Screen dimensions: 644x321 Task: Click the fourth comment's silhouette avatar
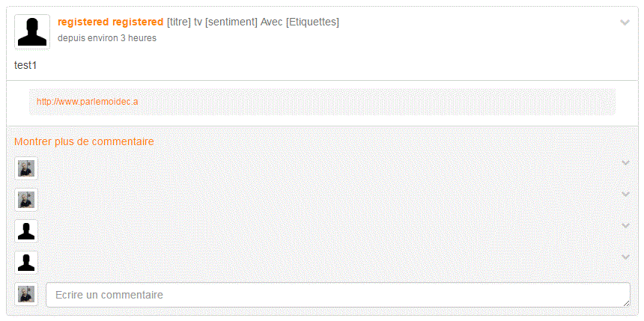(26, 263)
